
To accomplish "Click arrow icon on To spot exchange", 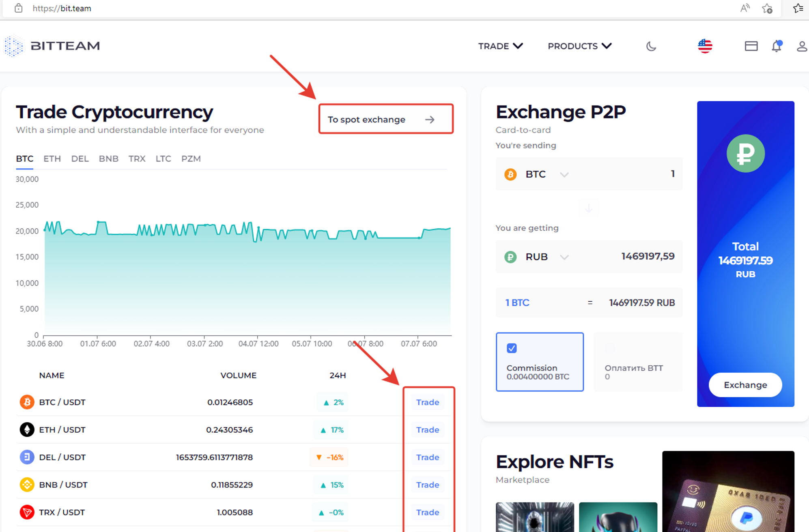I will click(430, 120).
